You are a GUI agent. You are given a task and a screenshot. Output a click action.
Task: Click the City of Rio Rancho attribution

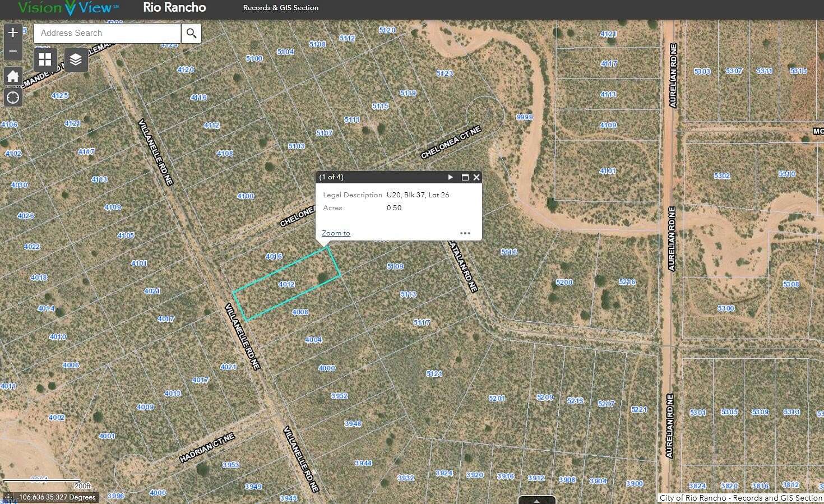tap(741, 498)
